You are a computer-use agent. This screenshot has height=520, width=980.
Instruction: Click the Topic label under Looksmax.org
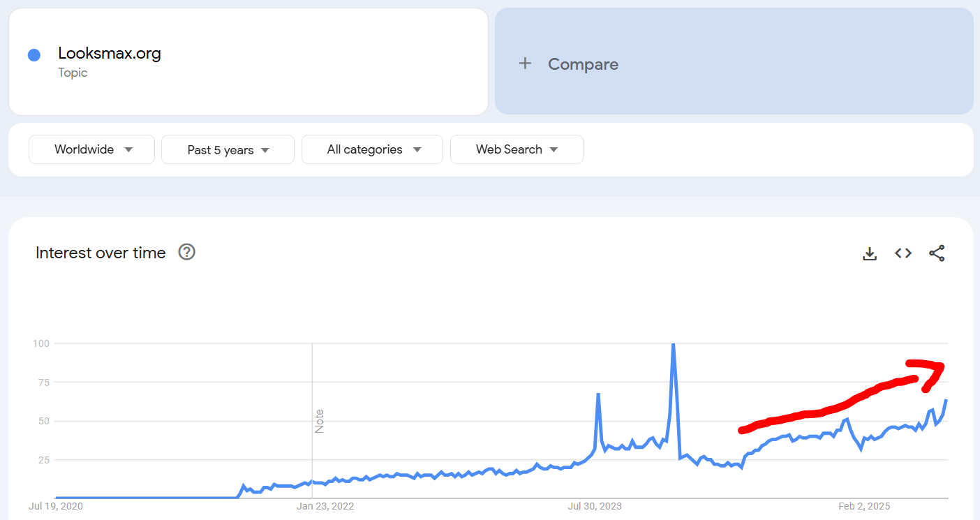tap(73, 73)
